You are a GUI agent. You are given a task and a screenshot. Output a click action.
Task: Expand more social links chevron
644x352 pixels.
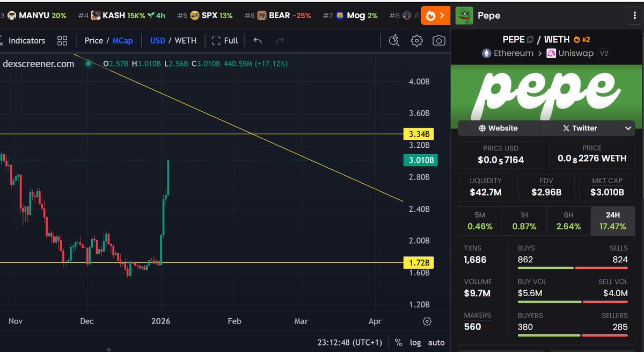coord(628,128)
